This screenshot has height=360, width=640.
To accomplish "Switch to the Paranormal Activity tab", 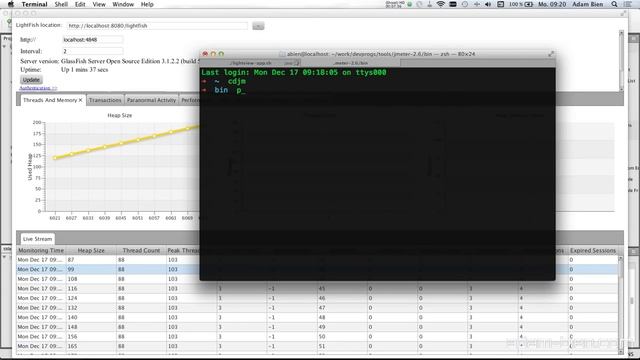I will pyautogui.click(x=151, y=100).
